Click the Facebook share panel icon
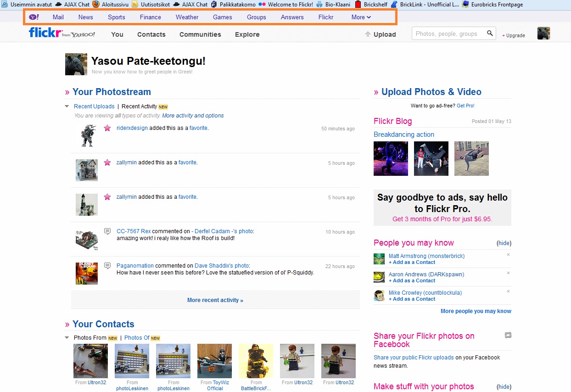This screenshot has width=571, height=392. point(508,335)
